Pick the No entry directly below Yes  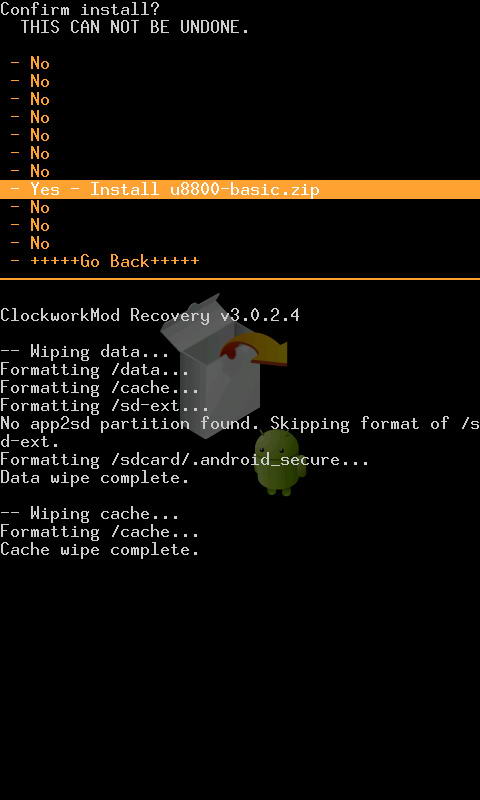click(x=30, y=207)
